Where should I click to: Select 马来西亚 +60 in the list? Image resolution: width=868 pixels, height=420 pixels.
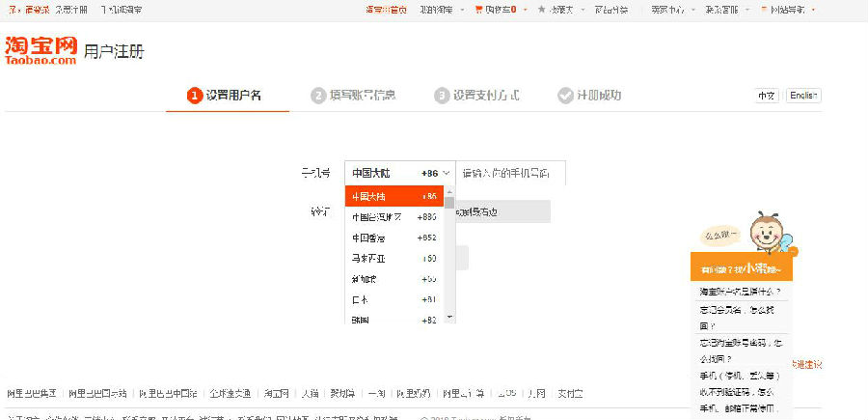(394, 258)
